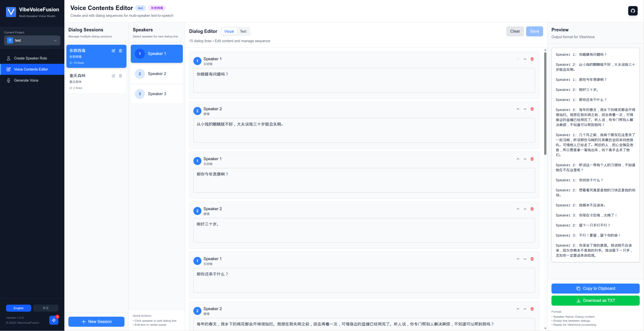The width and height of the screenshot is (644, 331).
Task: Edit text field 那你今年贵庚啊
Action: (364, 180)
